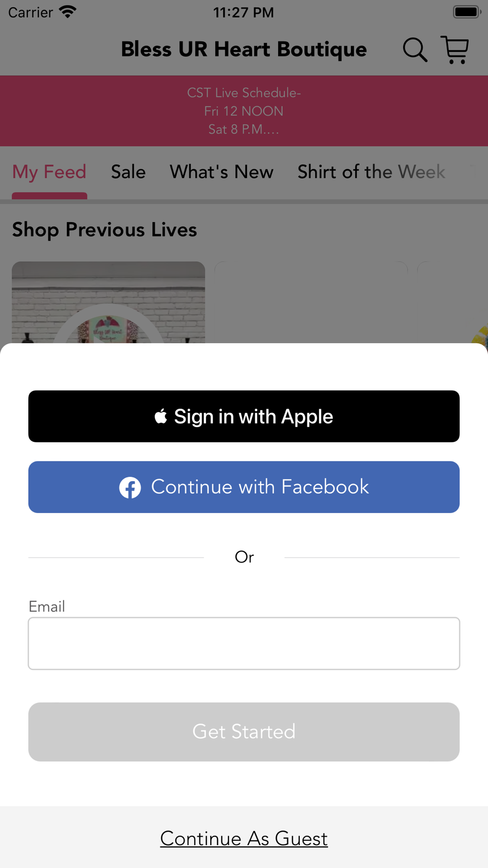Tap the Apple logo in sign-in button
This screenshot has width=488, height=868.
pos(161,416)
